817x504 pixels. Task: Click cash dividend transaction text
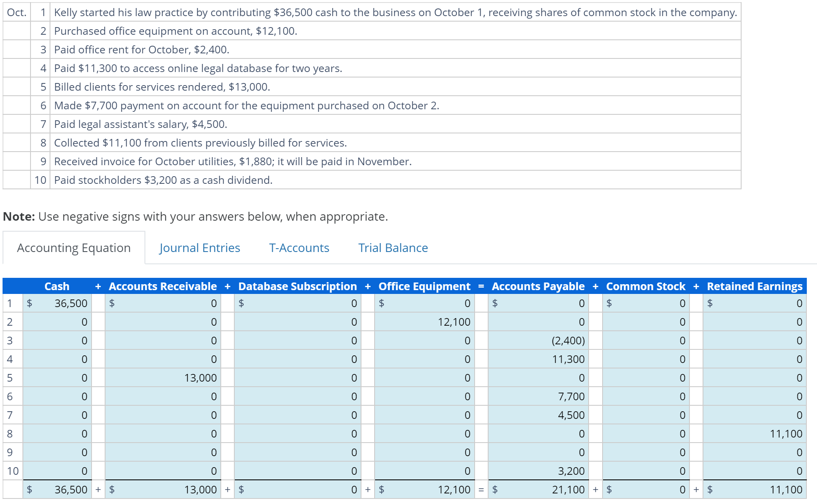click(x=163, y=180)
